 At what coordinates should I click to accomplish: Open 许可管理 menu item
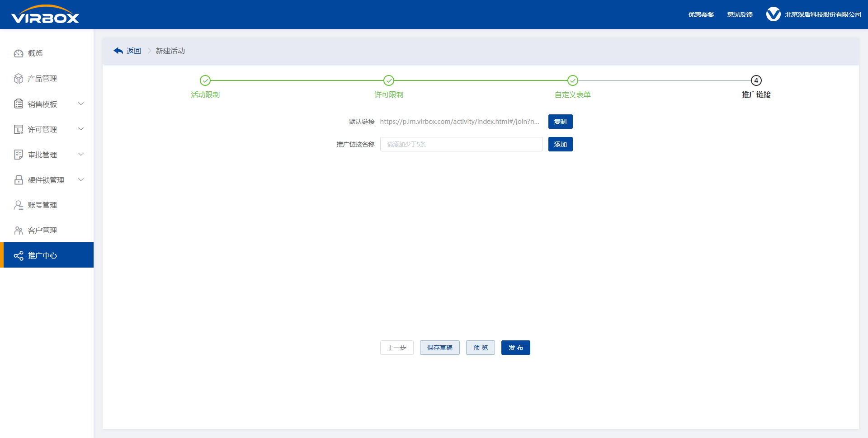(x=47, y=129)
